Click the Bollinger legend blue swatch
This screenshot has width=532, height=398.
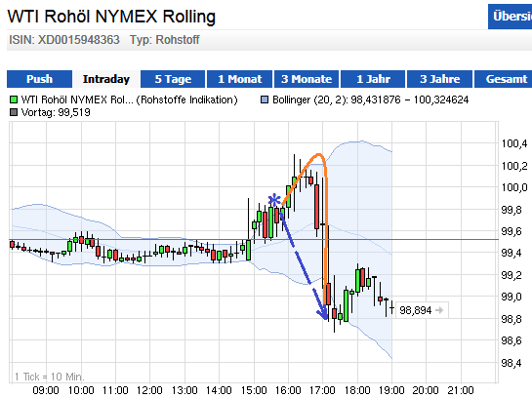pos(265,99)
